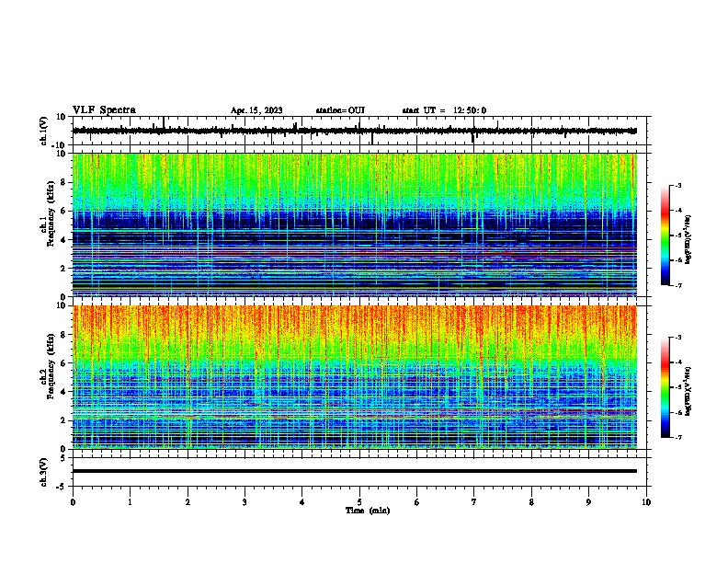This screenshot has width=728, height=563.
Task: Click inside the ch.1 spectrogram panel
Action: (355, 224)
